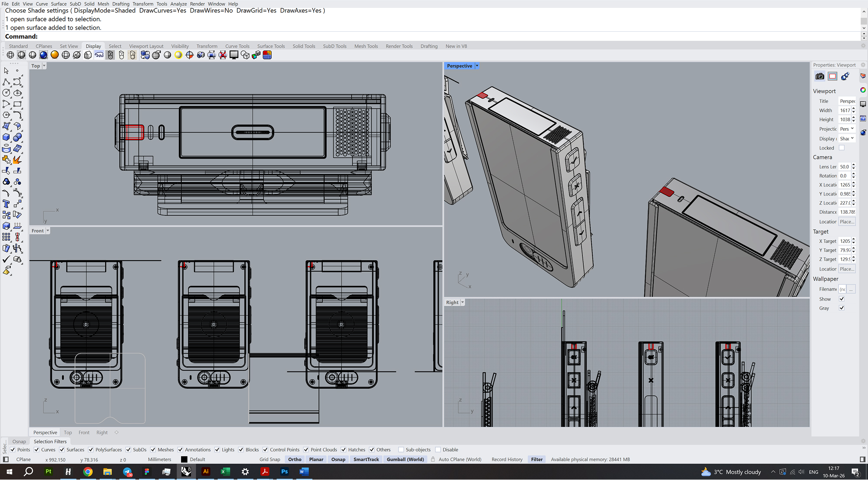Uncheck the Curves selection filter
The image size is (868, 480).
coord(37,450)
